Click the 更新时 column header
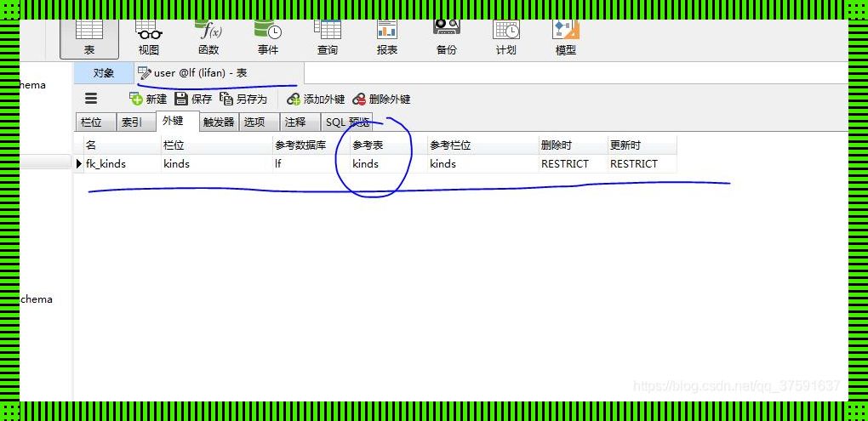The height and width of the screenshot is (421, 868). [x=642, y=145]
